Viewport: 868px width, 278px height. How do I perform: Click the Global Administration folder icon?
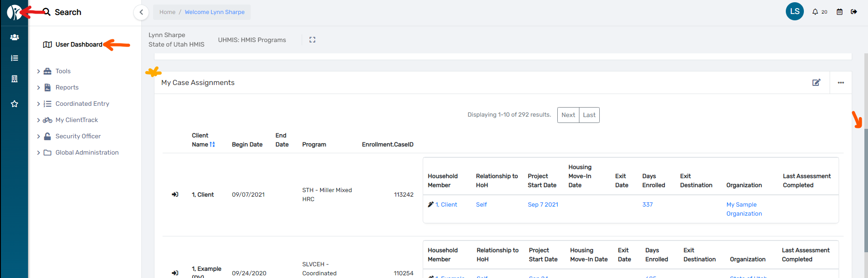(47, 153)
